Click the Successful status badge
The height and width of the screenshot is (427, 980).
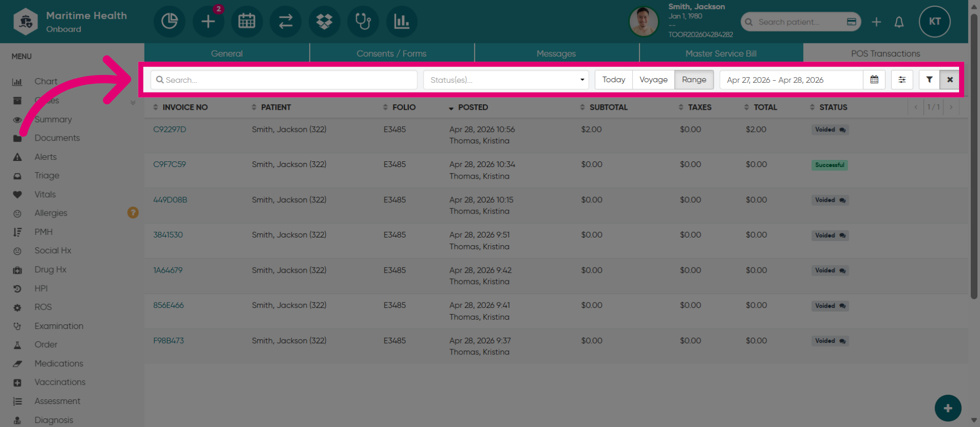click(829, 165)
